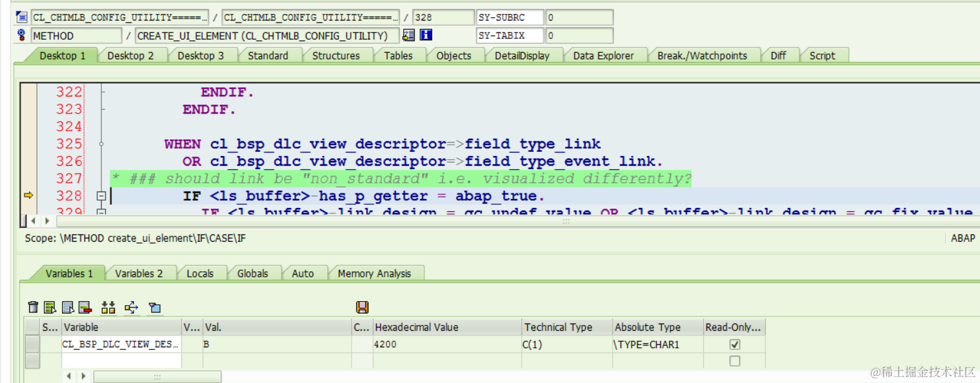This screenshot has height=383, width=980.
Task: Open the DetailDisplay tab
Action: 522,55
